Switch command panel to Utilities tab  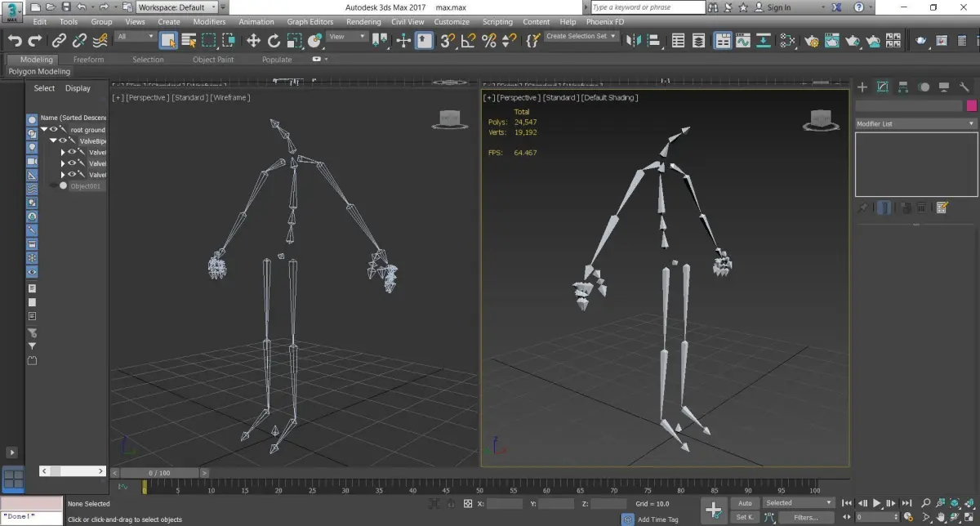tap(964, 87)
